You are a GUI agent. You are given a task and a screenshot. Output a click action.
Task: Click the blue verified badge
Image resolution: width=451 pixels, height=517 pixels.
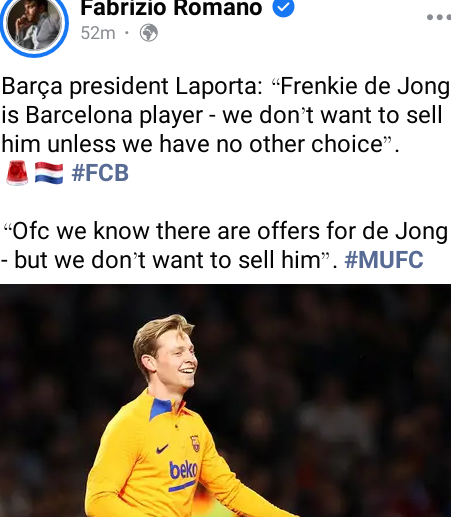[284, 7]
